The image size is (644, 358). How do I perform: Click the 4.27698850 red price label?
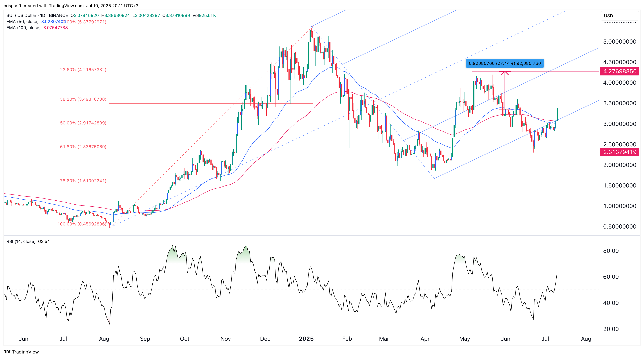click(619, 71)
